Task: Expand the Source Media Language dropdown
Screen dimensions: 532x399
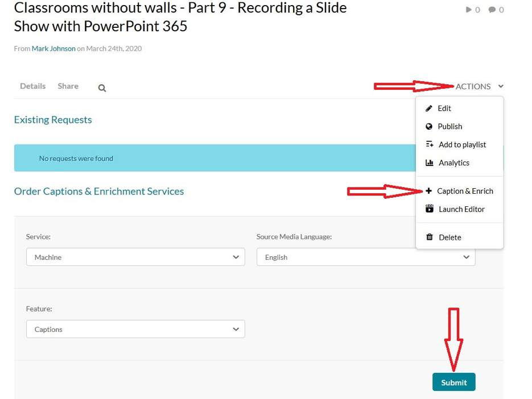Action: point(365,257)
